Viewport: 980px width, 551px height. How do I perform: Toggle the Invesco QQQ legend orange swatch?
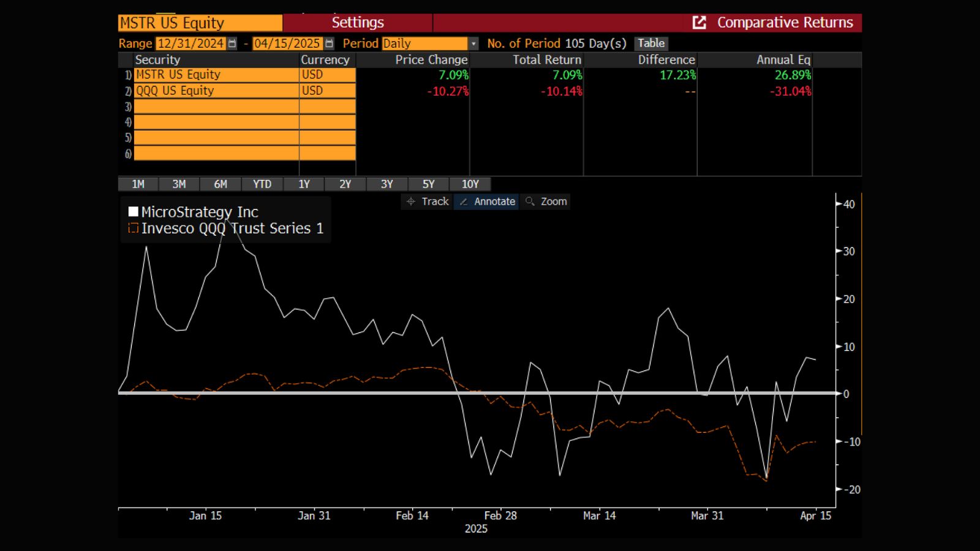pos(133,228)
